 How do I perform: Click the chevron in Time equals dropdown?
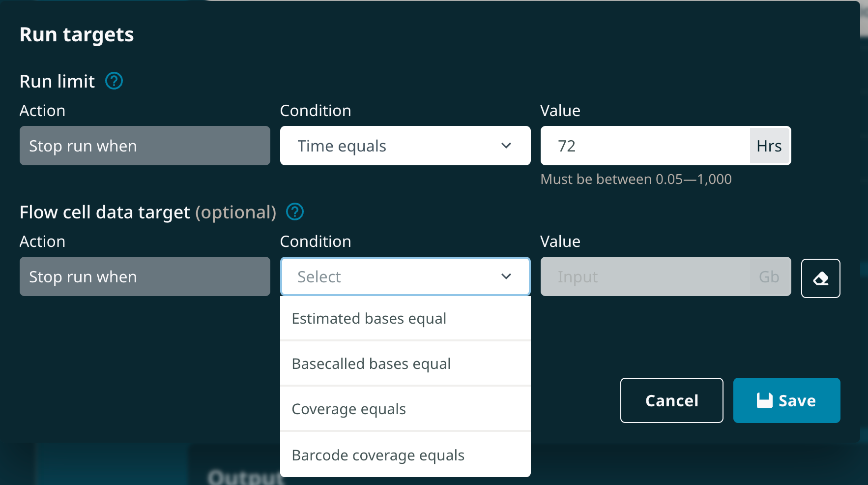[x=506, y=146]
